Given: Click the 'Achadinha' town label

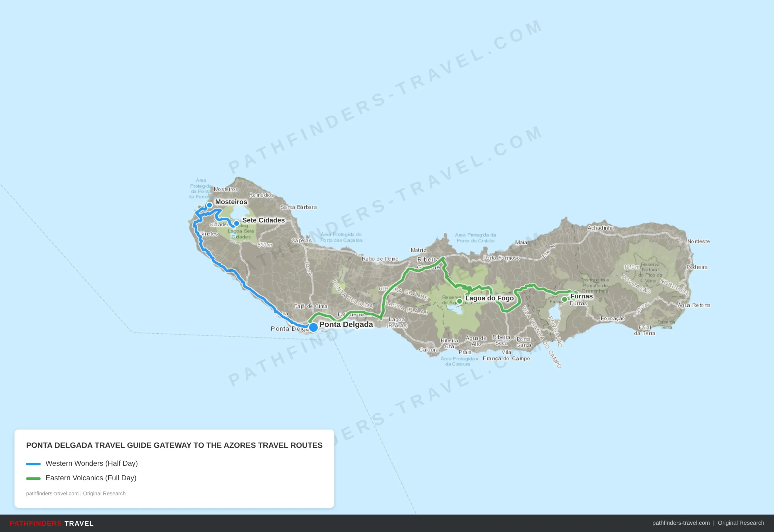Looking at the screenshot, I should coord(600,228).
